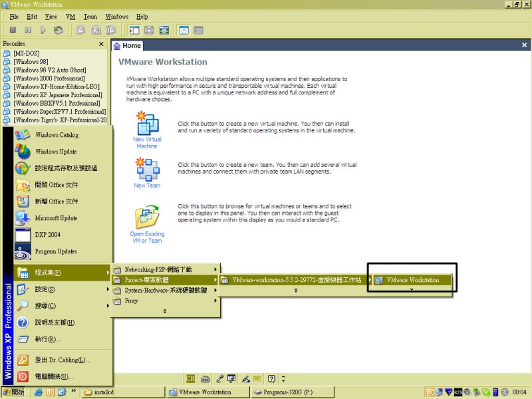Screen dimensions: 532x399
Task: Click 說明及支援(H) help entry
Action: pyautogui.click(x=63, y=323)
